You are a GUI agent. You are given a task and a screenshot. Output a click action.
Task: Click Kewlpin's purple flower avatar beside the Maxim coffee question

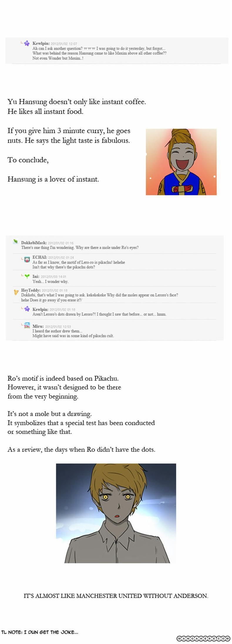tap(27, 43)
